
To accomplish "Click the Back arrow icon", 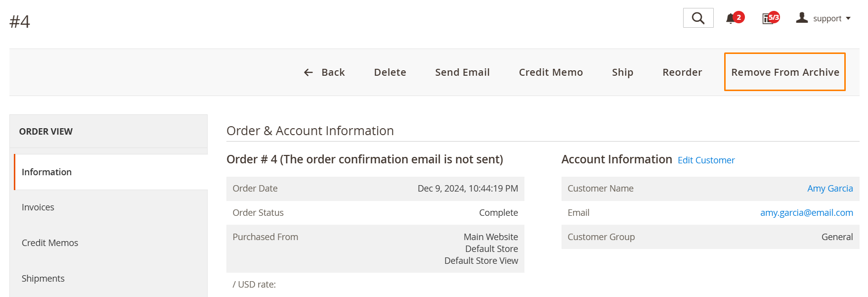I will [308, 72].
